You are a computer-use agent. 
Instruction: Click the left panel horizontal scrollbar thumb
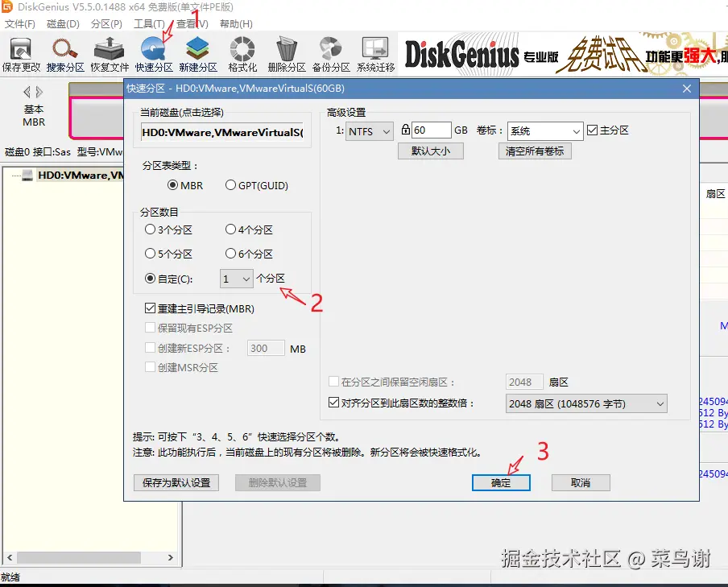coord(79,557)
